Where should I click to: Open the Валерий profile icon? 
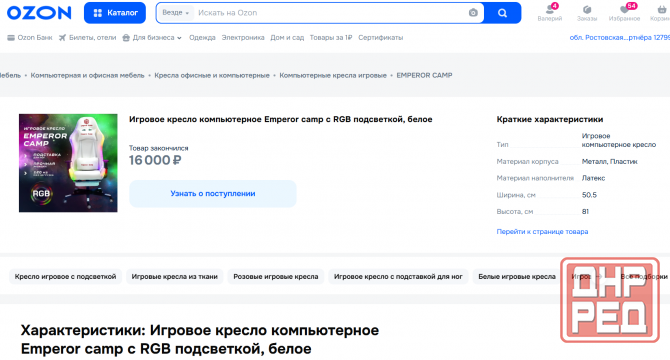(550, 12)
